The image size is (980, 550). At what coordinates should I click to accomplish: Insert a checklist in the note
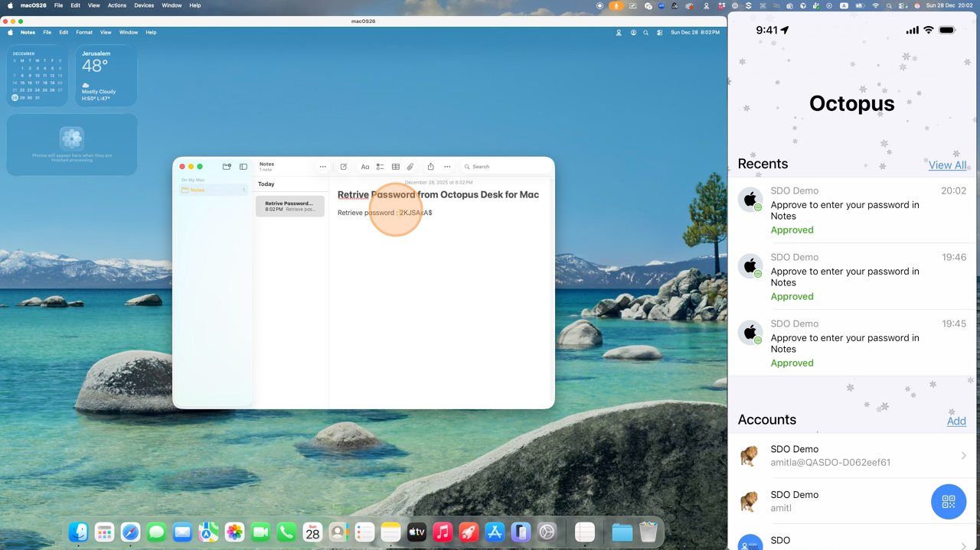[x=380, y=167]
